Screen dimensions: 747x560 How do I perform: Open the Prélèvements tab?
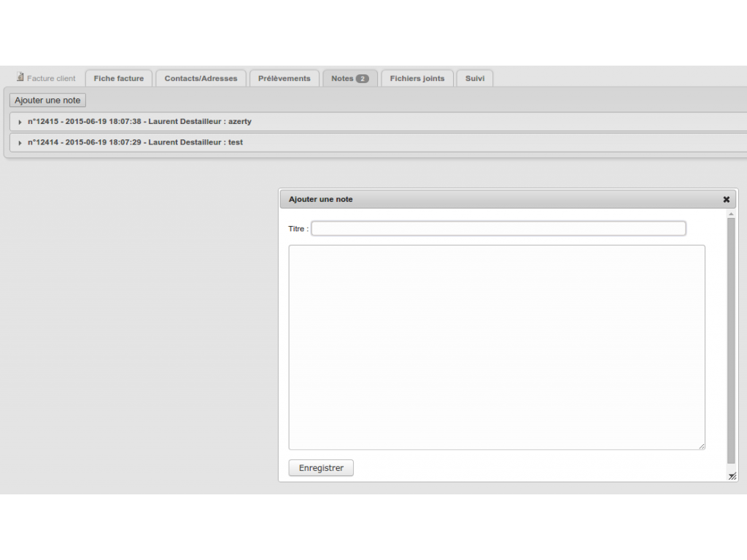point(284,79)
